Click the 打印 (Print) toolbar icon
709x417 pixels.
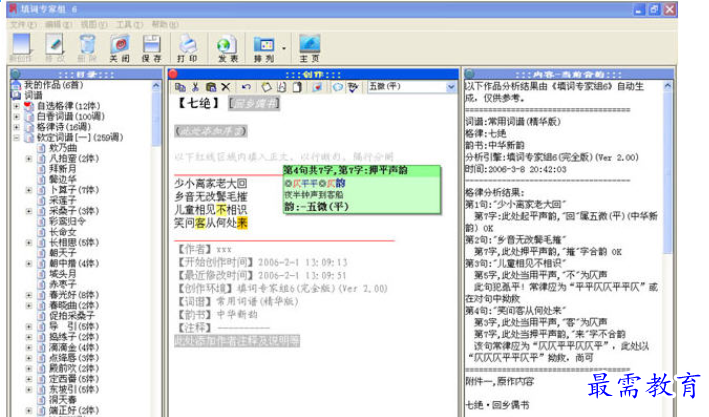click(x=187, y=47)
